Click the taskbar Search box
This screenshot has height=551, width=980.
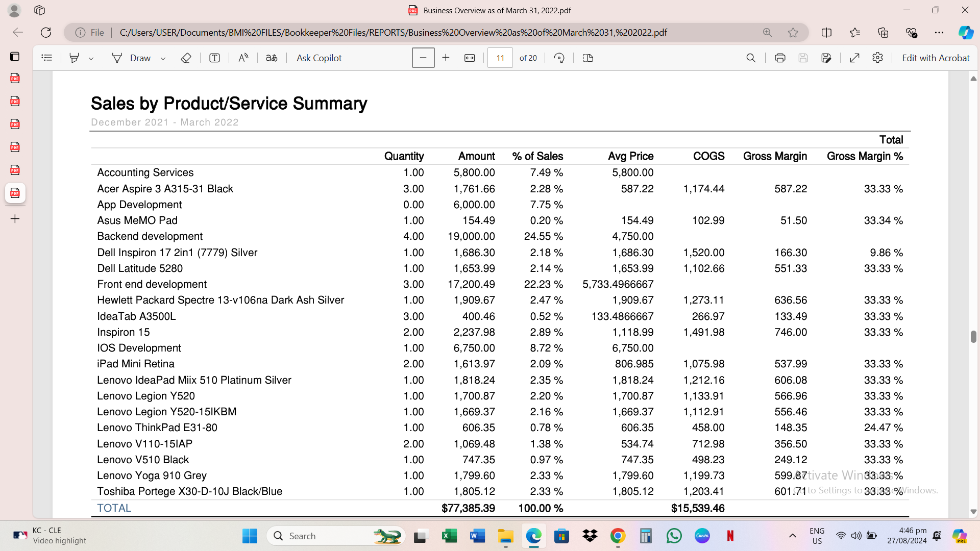[336, 536]
